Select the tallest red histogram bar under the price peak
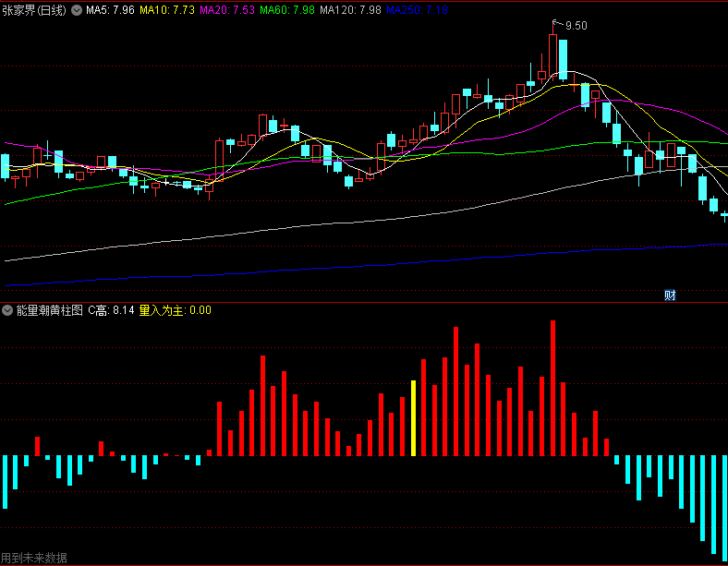Viewport: 728px width, 566px height. click(552, 389)
